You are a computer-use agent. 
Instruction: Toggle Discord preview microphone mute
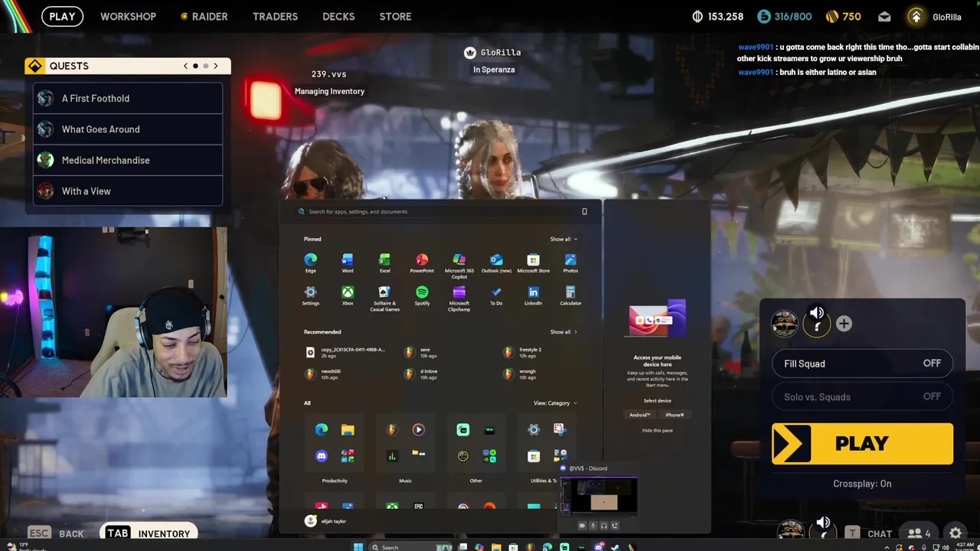593,526
